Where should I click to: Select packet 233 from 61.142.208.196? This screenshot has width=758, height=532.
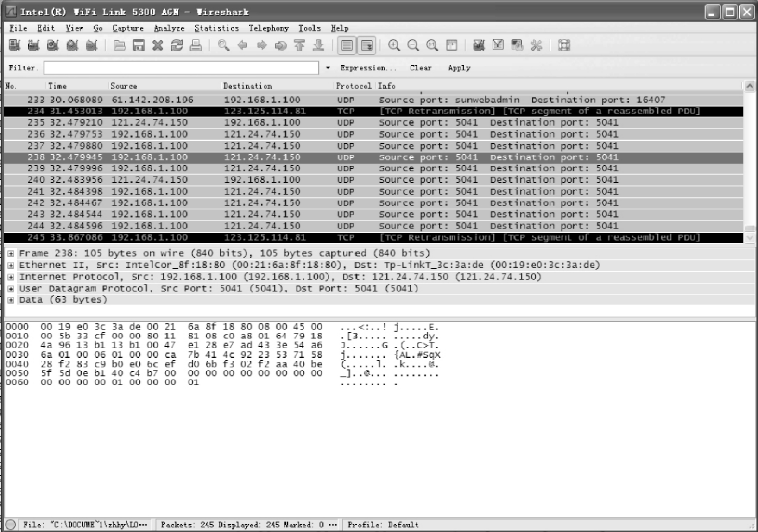373,100
